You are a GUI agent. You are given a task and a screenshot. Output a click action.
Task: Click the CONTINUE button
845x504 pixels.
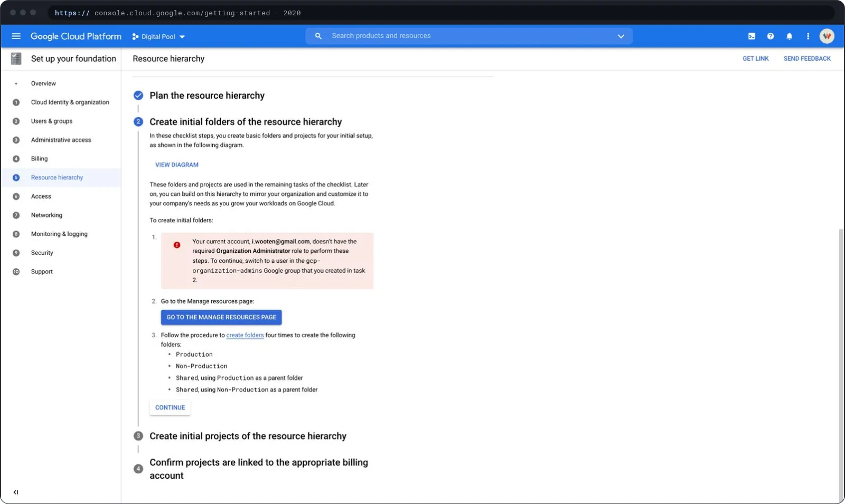170,408
